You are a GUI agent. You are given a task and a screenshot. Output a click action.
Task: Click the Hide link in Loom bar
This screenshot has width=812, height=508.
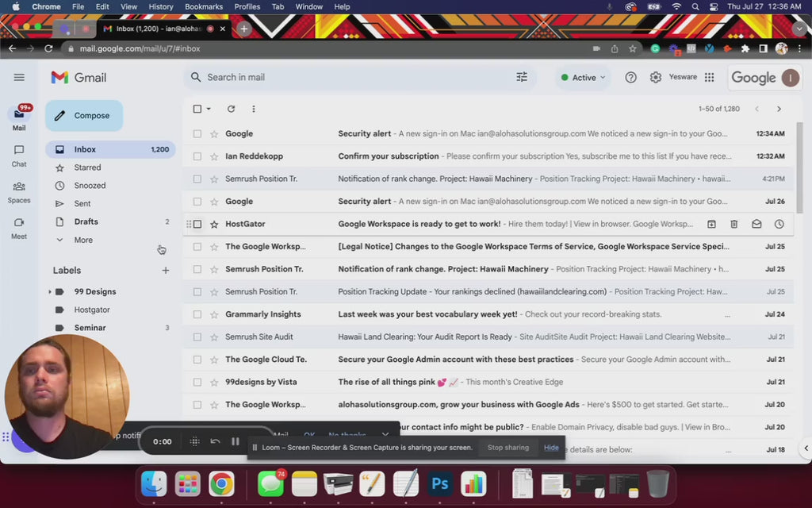(x=551, y=448)
